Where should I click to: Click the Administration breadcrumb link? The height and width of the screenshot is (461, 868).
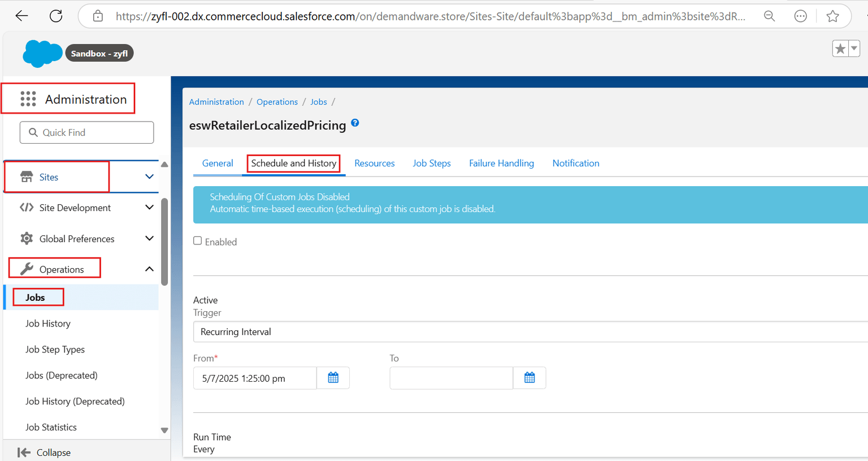click(x=216, y=102)
